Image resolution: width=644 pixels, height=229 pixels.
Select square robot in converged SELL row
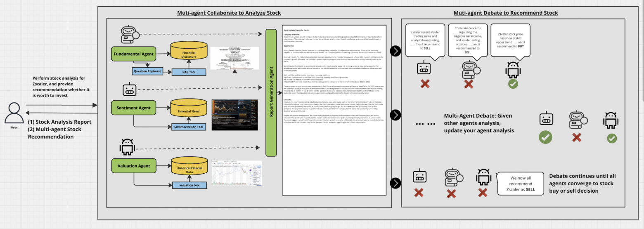tap(420, 176)
